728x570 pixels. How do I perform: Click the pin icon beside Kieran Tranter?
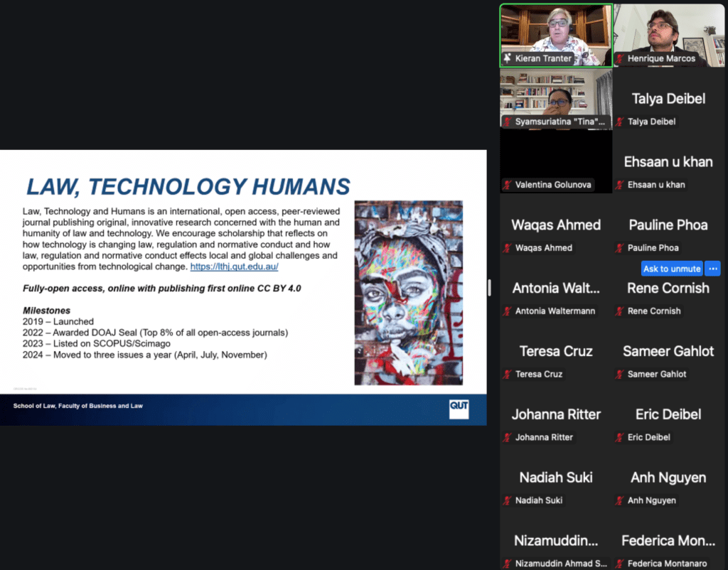(507, 58)
